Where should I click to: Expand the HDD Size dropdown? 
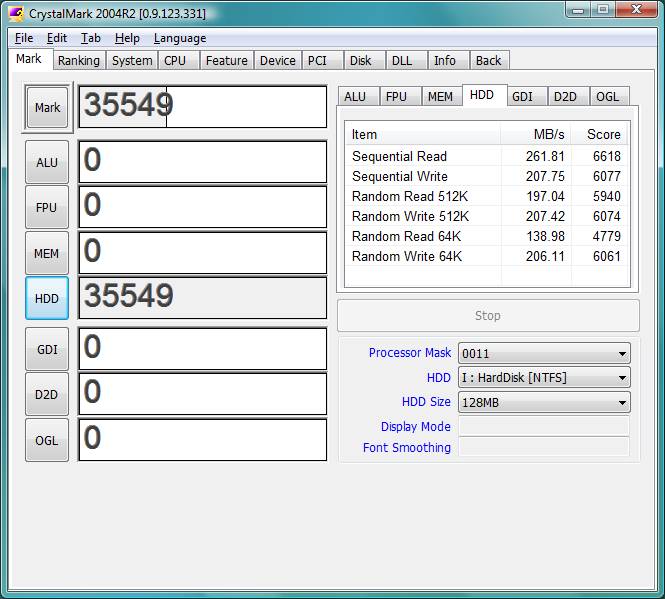point(544,402)
